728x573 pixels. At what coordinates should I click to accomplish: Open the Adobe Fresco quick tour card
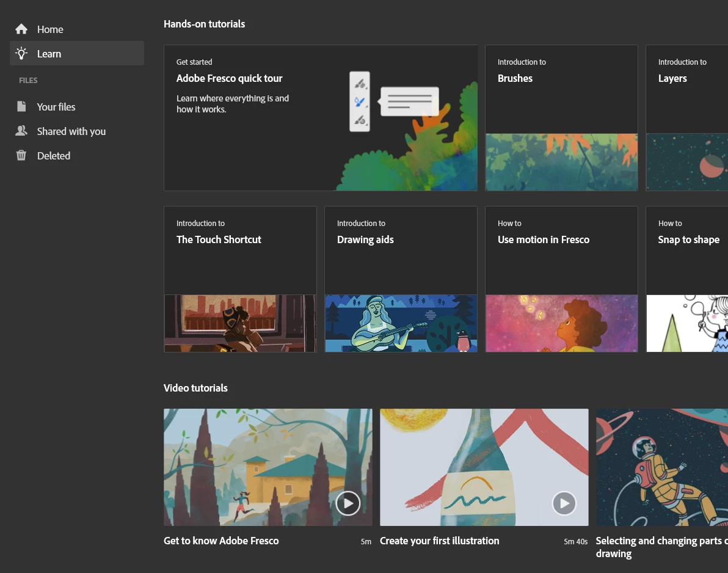(x=321, y=118)
